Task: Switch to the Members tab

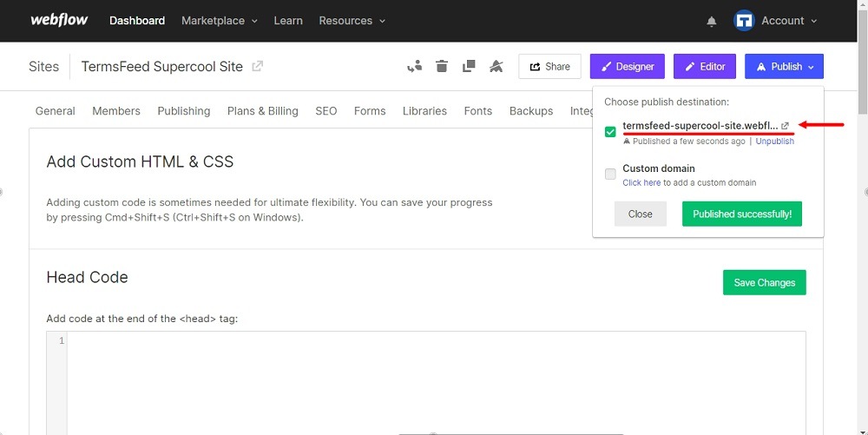Action: click(x=116, y=111)
